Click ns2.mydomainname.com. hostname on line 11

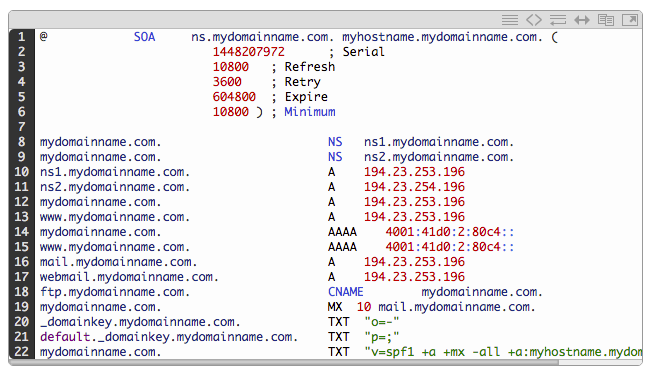(115, 187)
